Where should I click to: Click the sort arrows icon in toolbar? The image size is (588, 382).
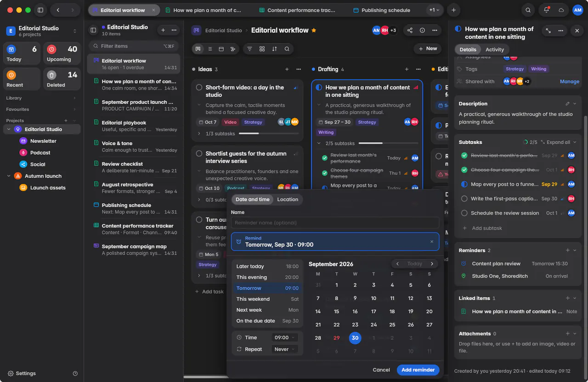click(x=274, y=49)
